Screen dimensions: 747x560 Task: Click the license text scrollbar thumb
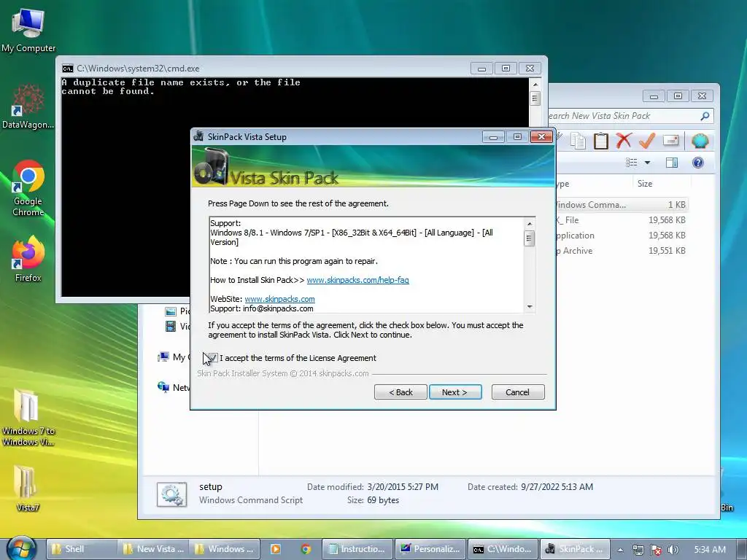pyautogui.click(x=530, y=238)
